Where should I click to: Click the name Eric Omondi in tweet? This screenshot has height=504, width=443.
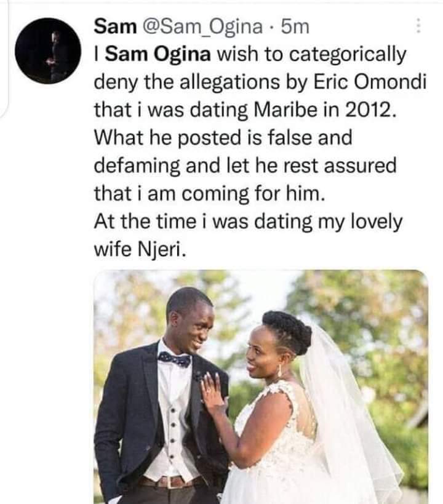click(x=370, y=82)
